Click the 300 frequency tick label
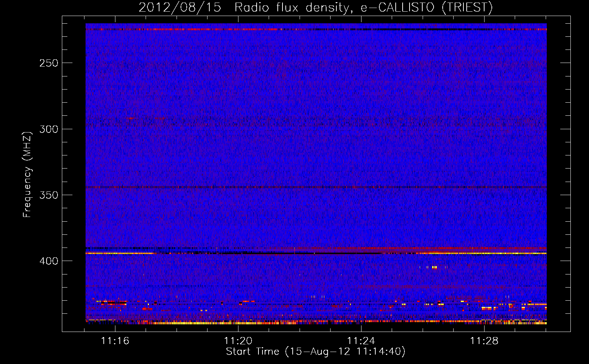 (x=48, y=129)
